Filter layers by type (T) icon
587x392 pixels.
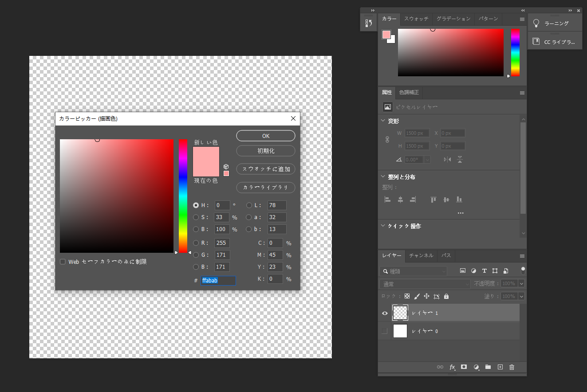click(x=484, y=270)
